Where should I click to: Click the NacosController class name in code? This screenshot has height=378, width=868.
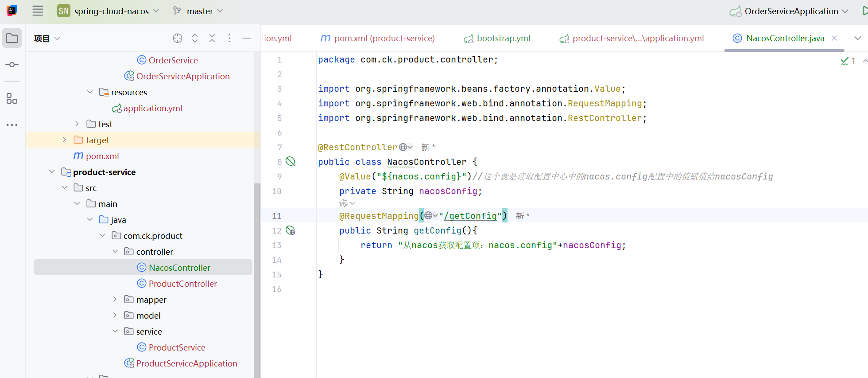click(427, 162)
